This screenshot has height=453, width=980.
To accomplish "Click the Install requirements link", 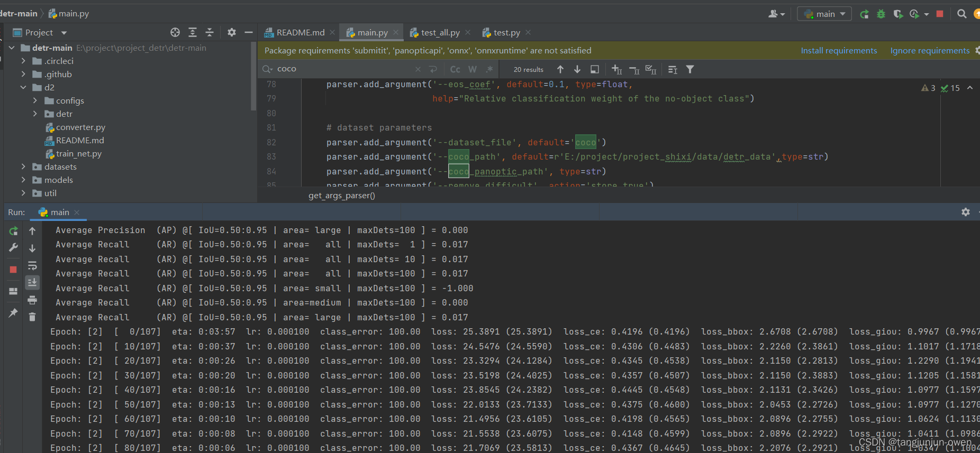I will (x=839, y=51).
